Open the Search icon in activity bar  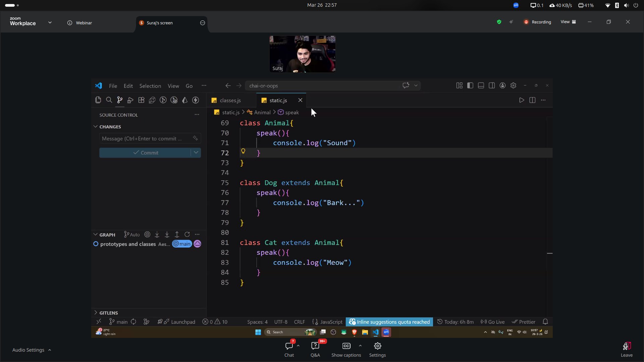click(109, 100)
